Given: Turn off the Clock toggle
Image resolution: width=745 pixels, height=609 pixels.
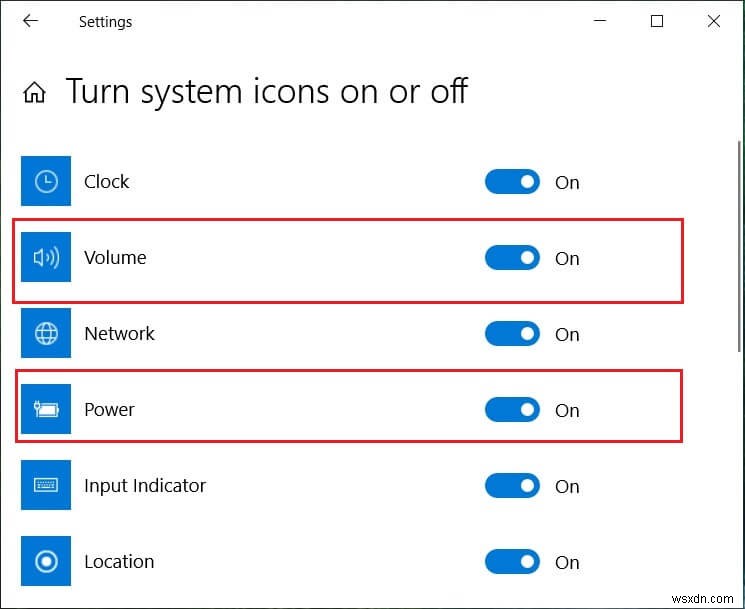Looking at the screenshot, I should click(512, 182).
